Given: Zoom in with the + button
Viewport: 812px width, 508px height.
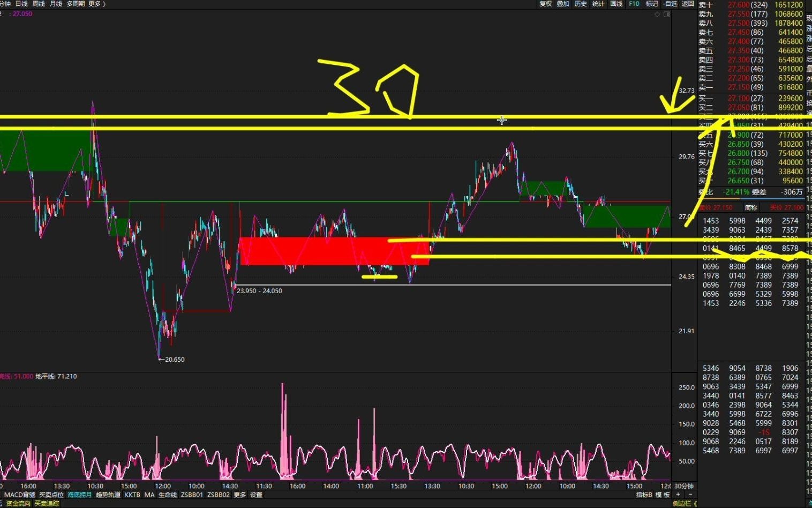Looking at the screenshot, I should tap(678, 495).
